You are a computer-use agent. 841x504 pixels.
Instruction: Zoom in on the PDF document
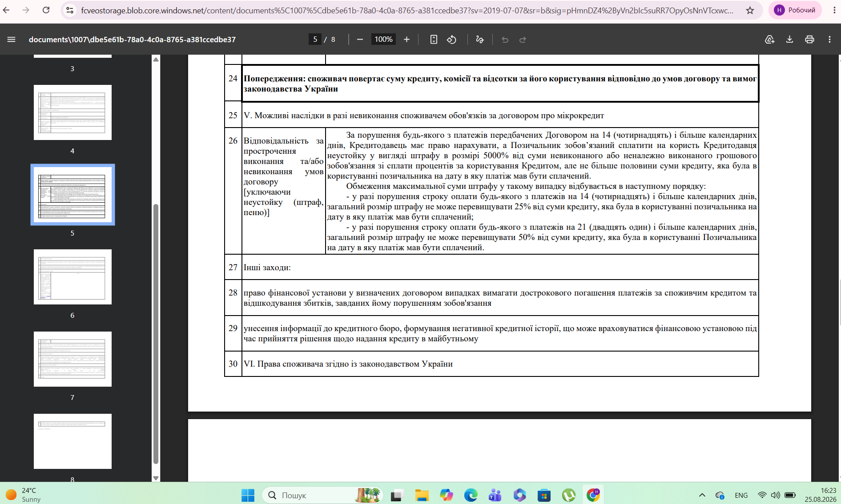406,40
